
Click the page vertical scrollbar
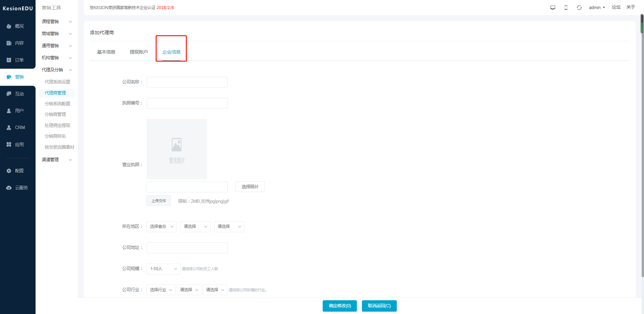point(642,146)
